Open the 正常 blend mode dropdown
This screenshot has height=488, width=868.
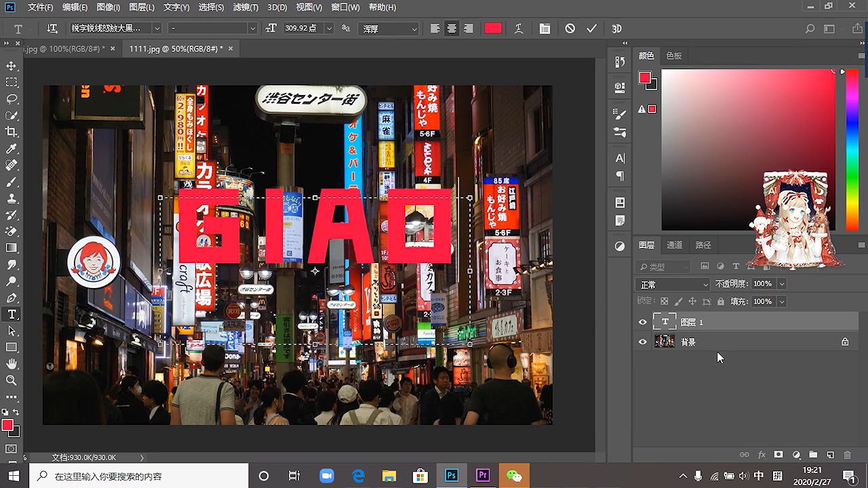coord(673,285)
